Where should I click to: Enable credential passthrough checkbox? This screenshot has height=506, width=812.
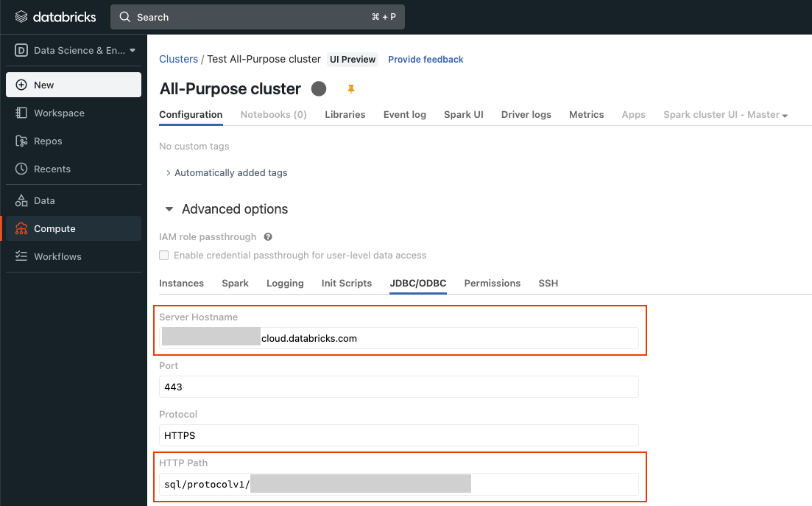pos(164,256)
